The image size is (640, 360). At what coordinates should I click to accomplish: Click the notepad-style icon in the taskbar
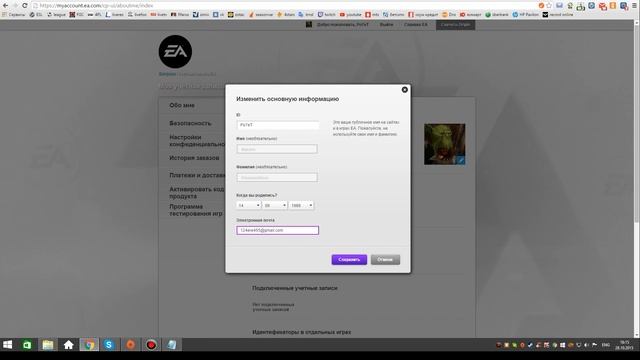[x=172, y=345]
